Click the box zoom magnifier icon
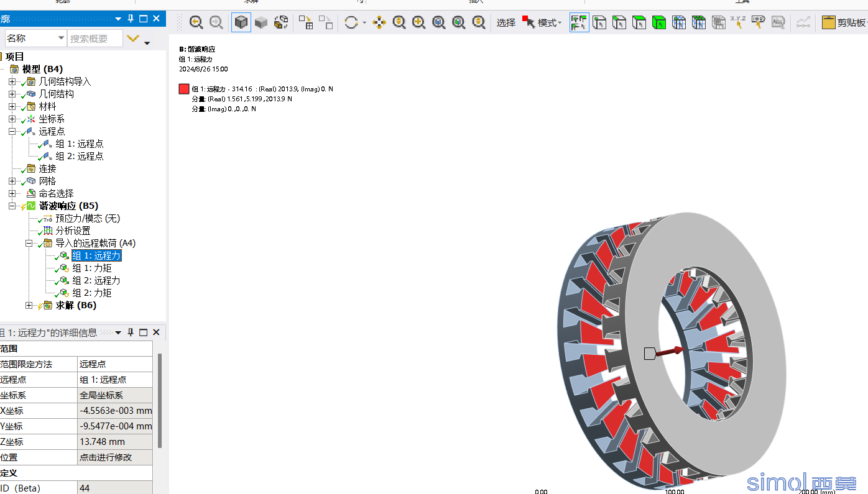 coord(439,22)
